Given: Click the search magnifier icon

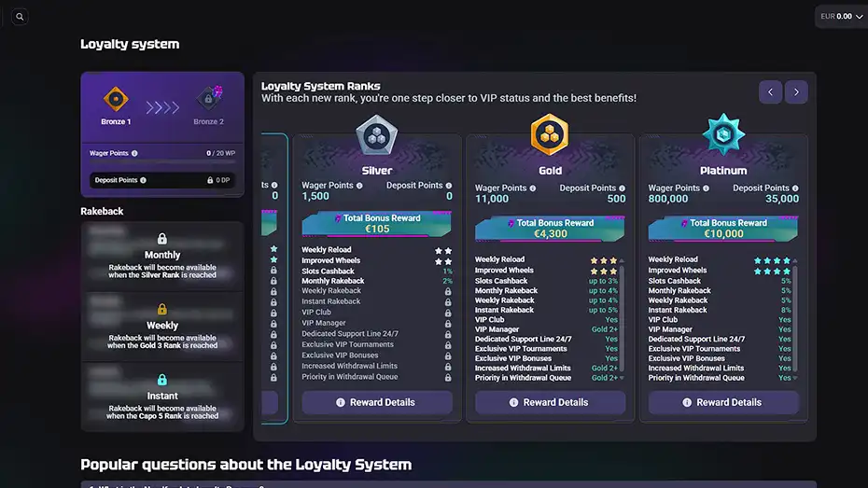Looking at the screenshot, I should click(x=20, y=17).
